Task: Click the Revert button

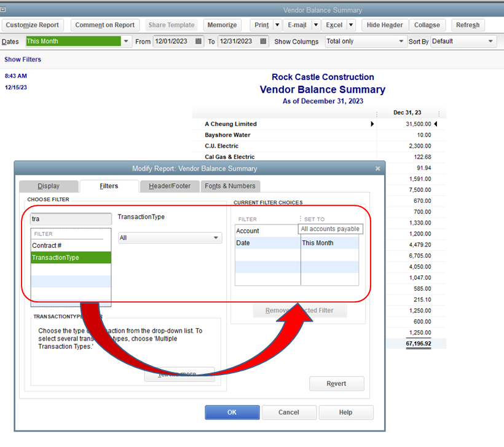Action: (x=336, y=384)
